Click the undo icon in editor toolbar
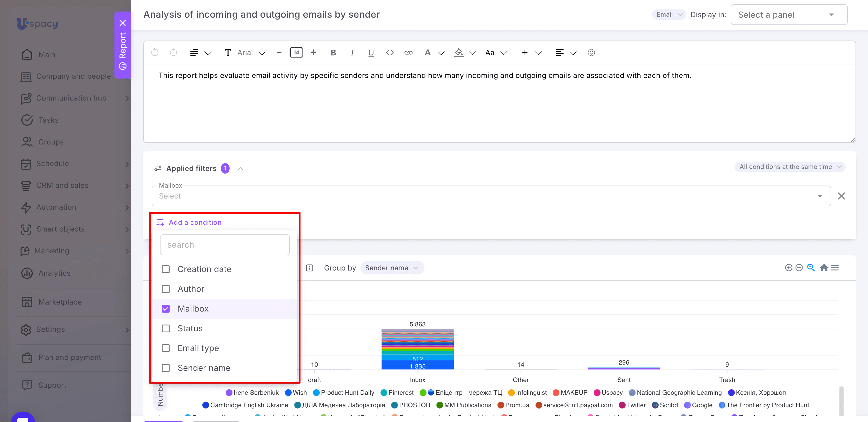 (x=155, y=52)
